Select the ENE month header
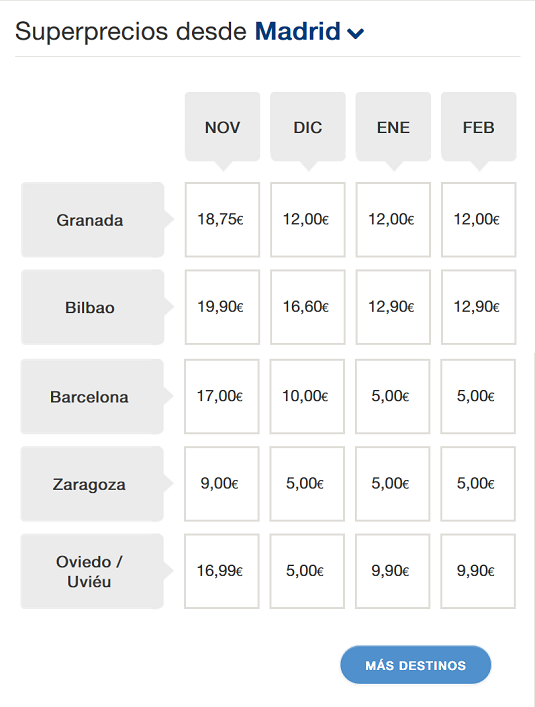The image size is (535, 707). click(x=393, y=128)
